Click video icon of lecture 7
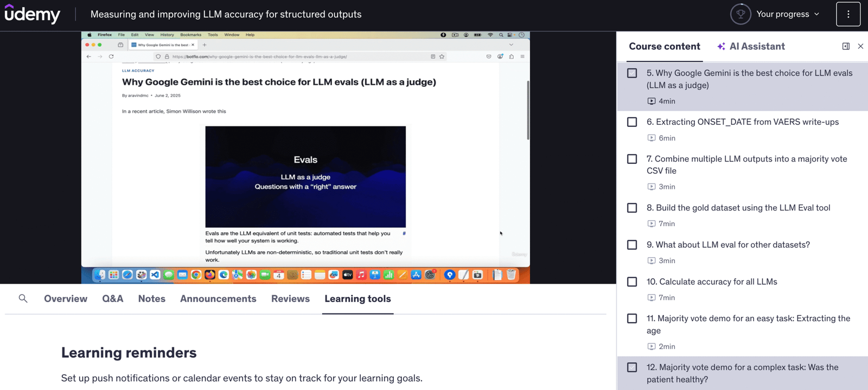The image size is (868, 390). 651,187
